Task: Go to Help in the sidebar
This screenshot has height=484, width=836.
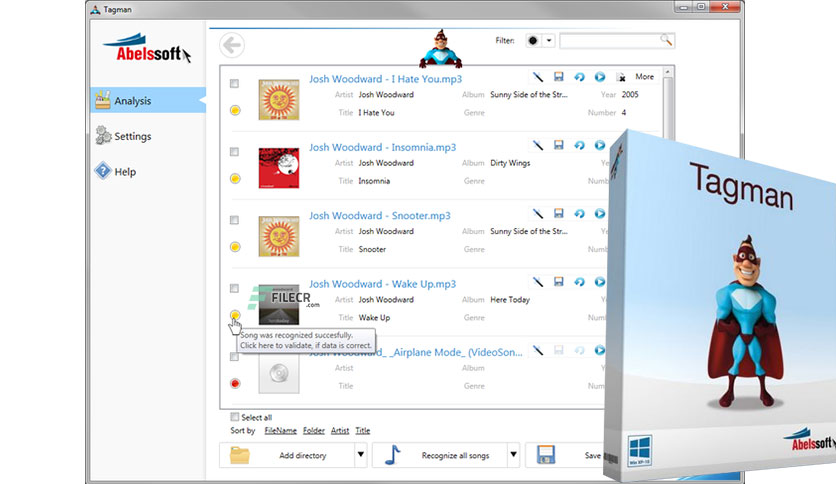Action: [x=124, y=171]
